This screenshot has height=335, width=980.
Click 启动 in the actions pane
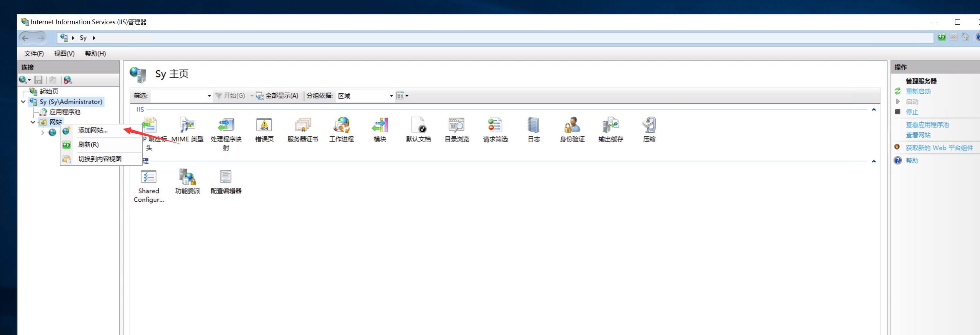[912, 102]
